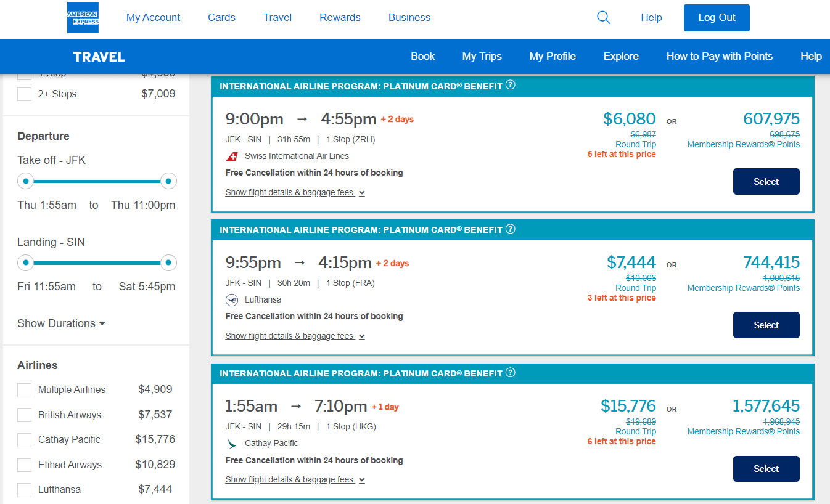The image size is (830, 504).
Task: Check the Multiple Airlines filter
Action: point(24,390)
